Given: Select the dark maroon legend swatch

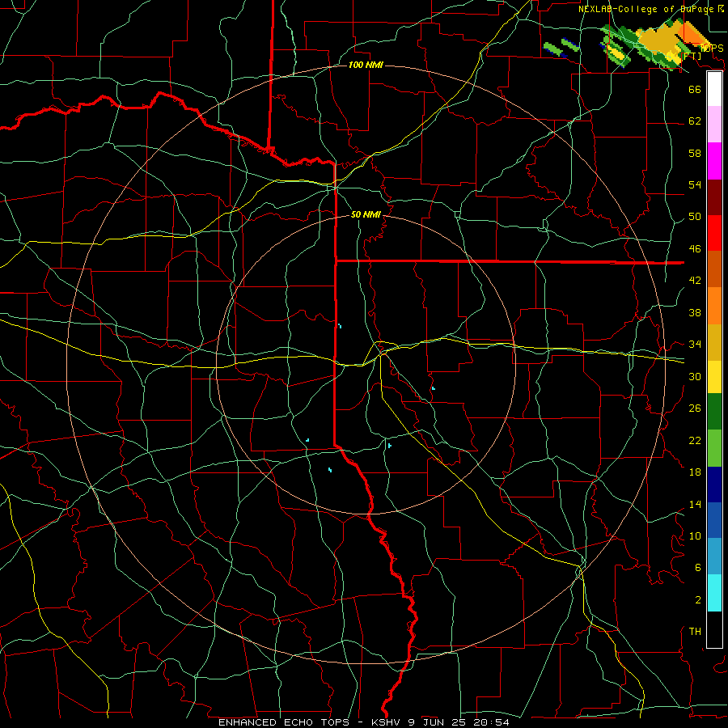Looking at the screenshot, I should pyautogui.click(x=714, y=197).
